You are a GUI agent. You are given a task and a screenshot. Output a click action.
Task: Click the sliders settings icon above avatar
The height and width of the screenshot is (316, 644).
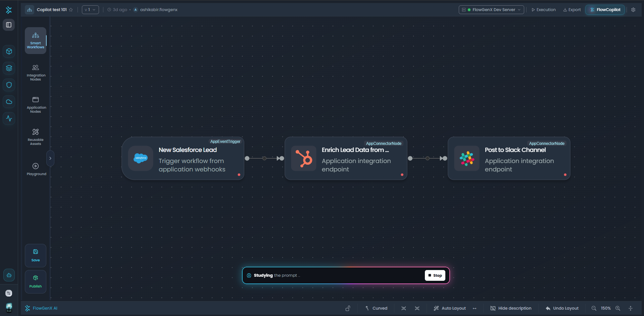(x=9, y=293)
